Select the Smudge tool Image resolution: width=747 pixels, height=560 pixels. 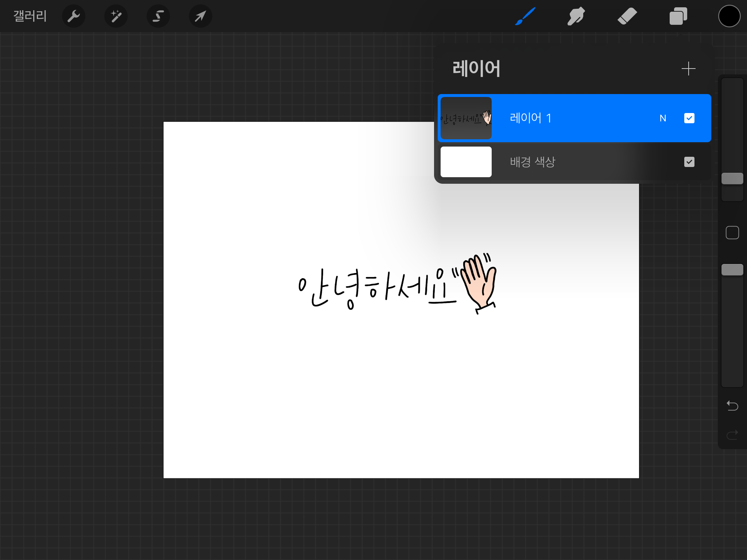(576, 16)
